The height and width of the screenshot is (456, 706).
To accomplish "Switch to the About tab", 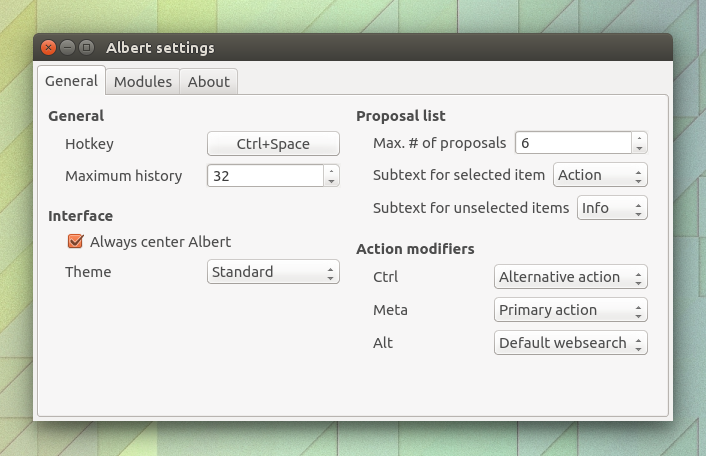I will pos(209,82).
